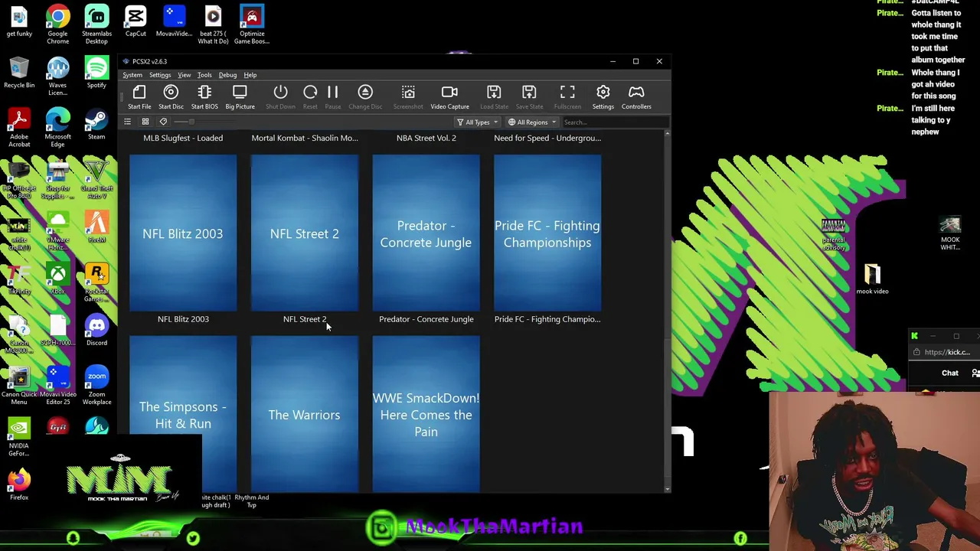
Task: Open the Discord desktop icon
Action: click(x=96, y=330)
